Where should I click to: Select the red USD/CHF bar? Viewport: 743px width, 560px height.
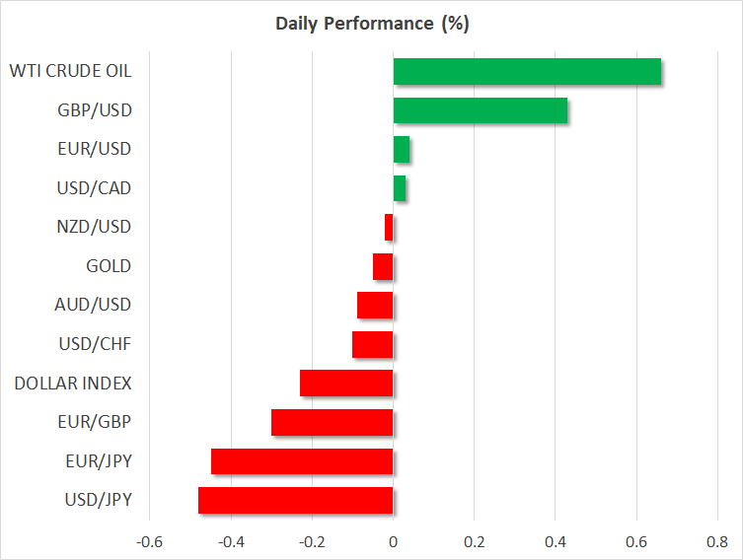coord(373,344)
